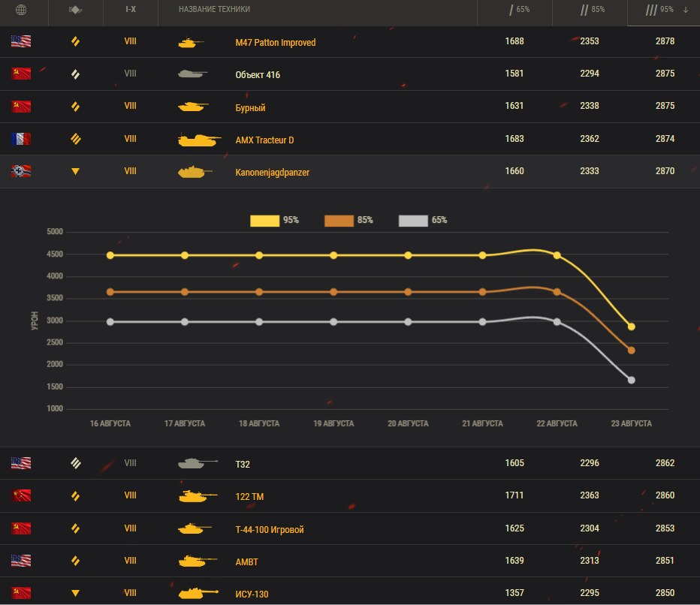Click medium tank class icon for Объект 416

click(x=75, y=74)
